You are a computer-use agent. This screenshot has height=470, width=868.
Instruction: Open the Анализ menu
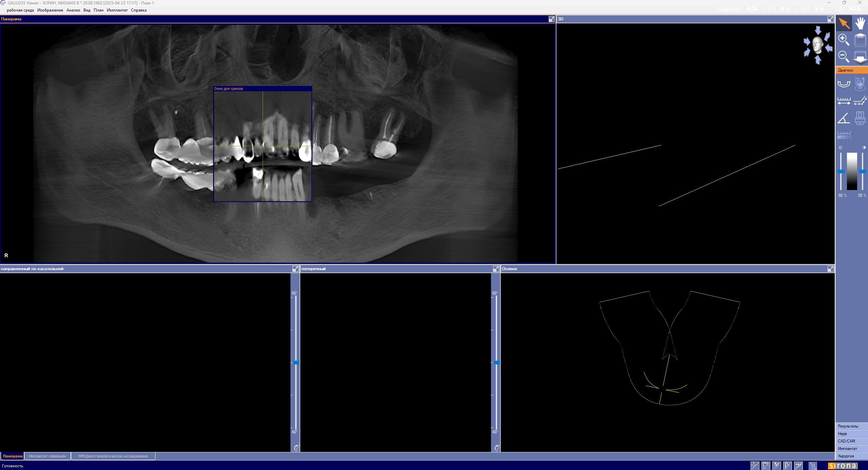(x=73, y=10)
